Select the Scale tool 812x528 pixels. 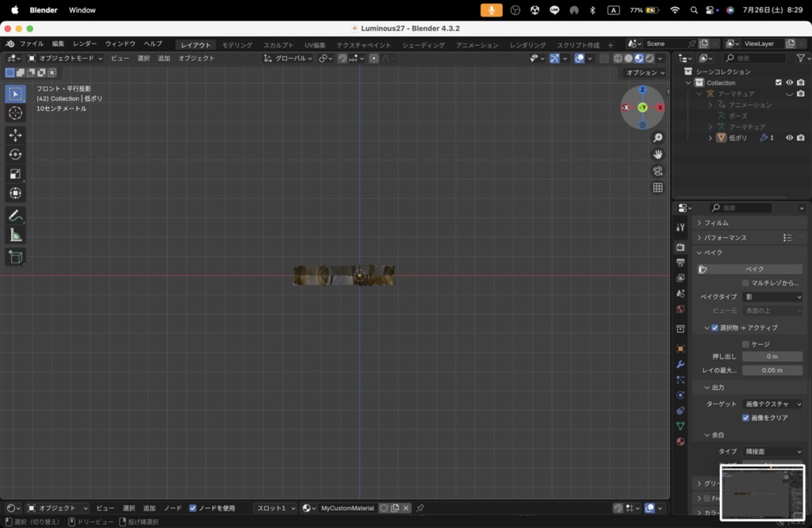pyautogui.click(x=15, y=174)
